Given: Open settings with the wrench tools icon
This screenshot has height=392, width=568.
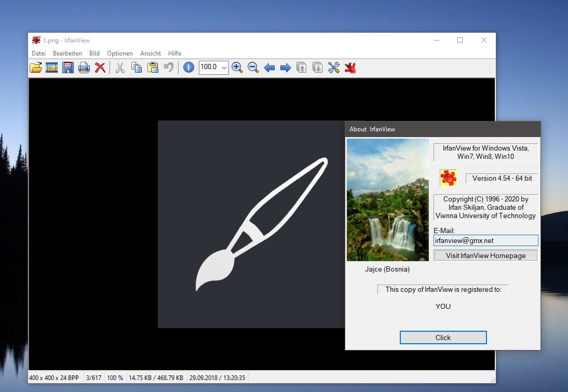Looking at the screenshot, I should pos(334,67).
